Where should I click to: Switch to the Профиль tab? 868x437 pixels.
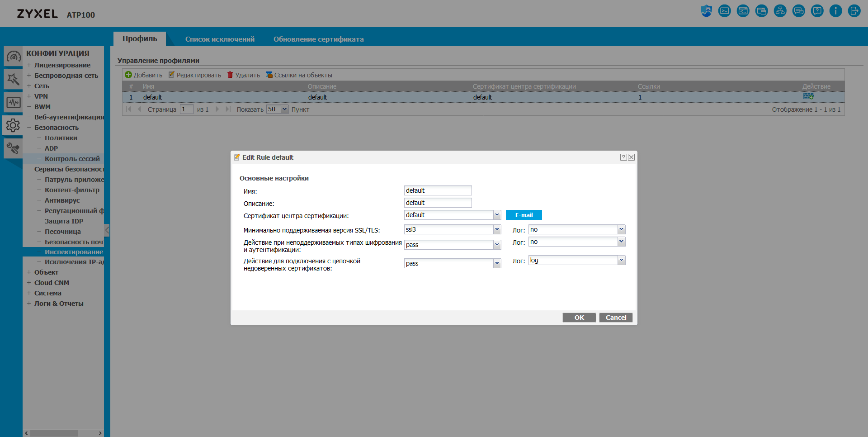click(x=140, y=39)
